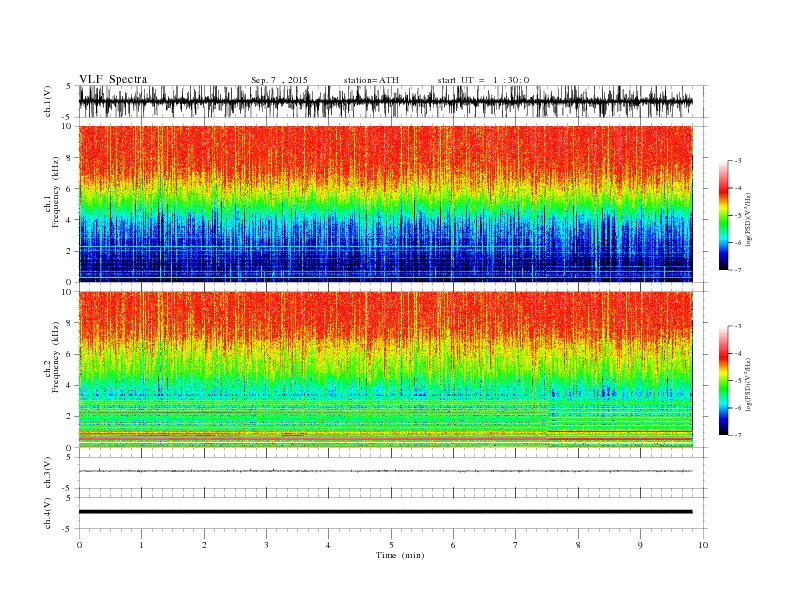The height and width of the screenshot is (612, 792).
Task: Click the ch.1 color bar log(PSD) label
Action: (x=748, y=218)
